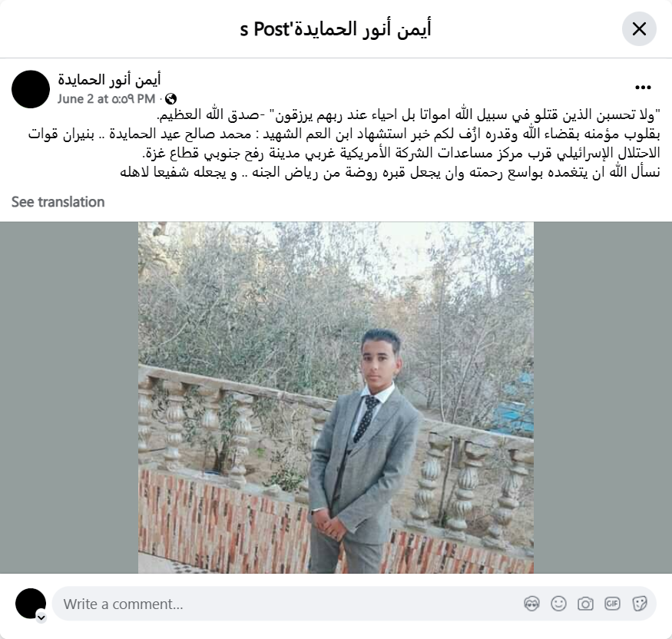
Task: Close the post dialog with X
Action: pyautogui.click(x=639, y=28)
